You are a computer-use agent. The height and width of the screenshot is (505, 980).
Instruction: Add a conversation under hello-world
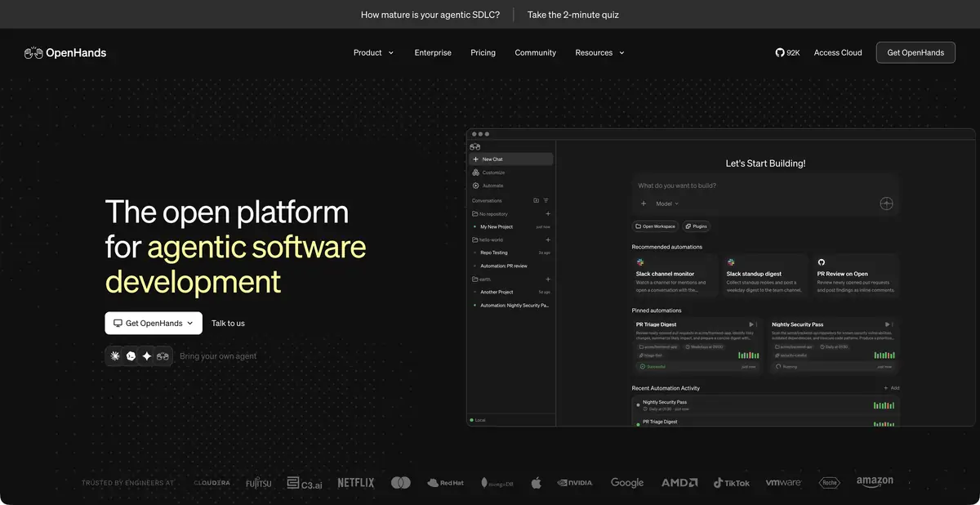pos(548,240)
